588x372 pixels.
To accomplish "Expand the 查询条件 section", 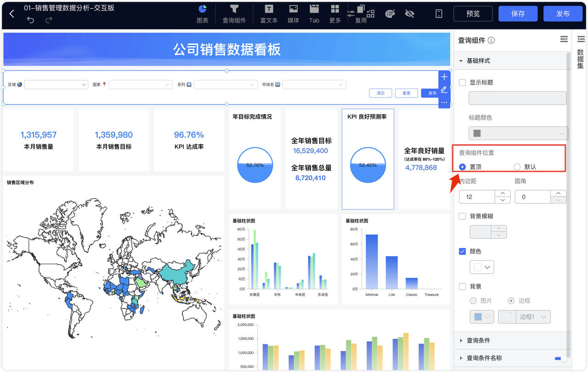I will (x=478, y=340).
